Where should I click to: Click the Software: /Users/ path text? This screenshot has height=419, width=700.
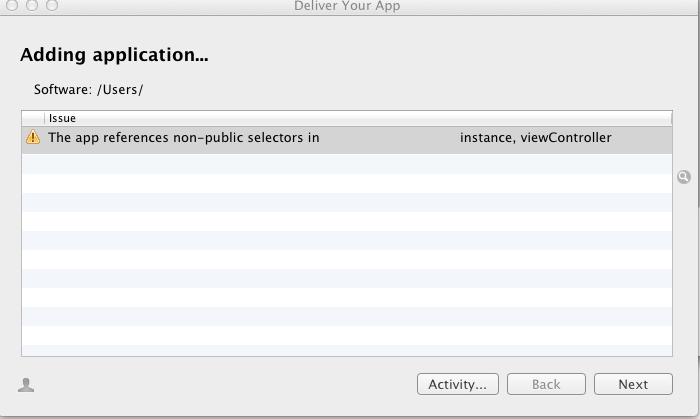(88, 90)
